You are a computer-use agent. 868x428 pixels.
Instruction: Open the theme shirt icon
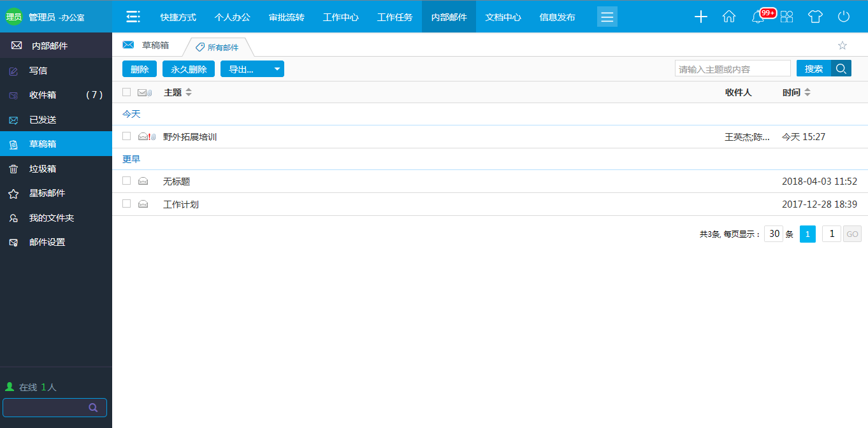815,17
